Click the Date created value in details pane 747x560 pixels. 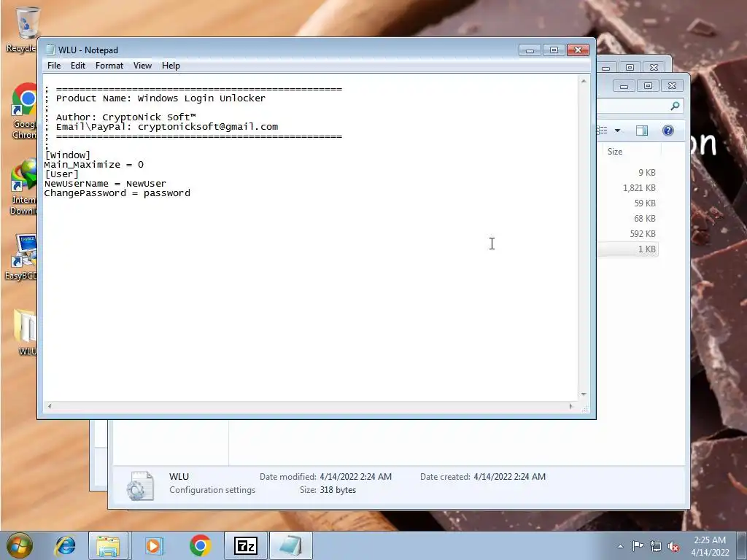click(510, 477)
